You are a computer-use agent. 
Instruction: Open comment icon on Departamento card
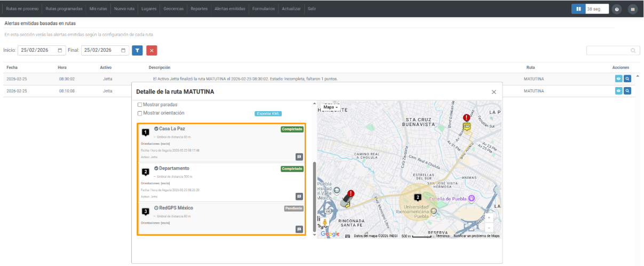(299, 196)
